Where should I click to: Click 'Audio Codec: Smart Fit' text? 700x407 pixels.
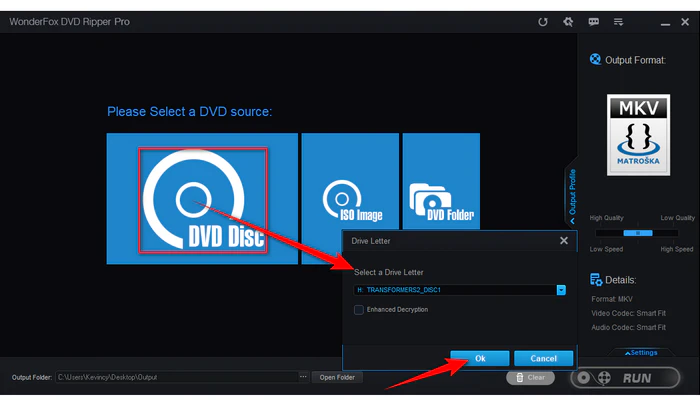coord(629,328)
